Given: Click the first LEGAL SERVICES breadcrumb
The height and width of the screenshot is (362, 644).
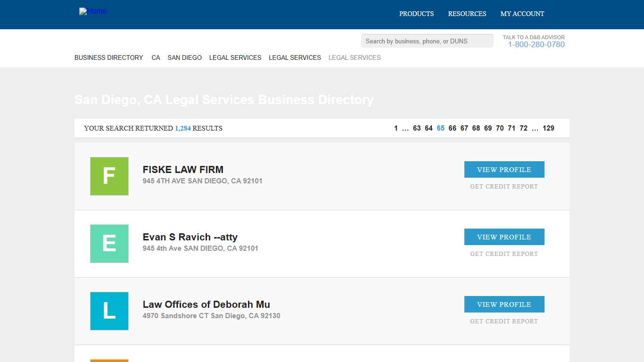Looking at the screenshot, I should [x=235, y=58].
